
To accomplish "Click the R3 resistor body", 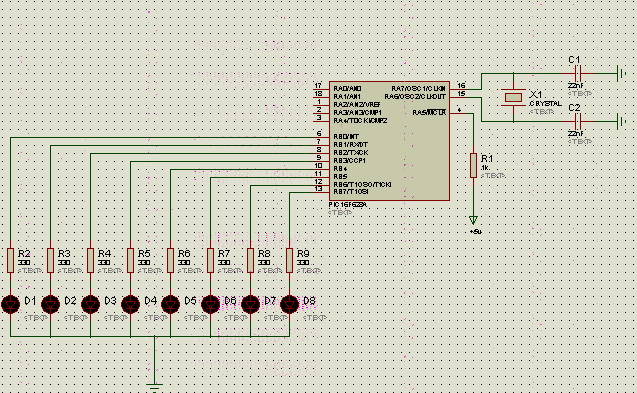I will (x=50, y=260).
